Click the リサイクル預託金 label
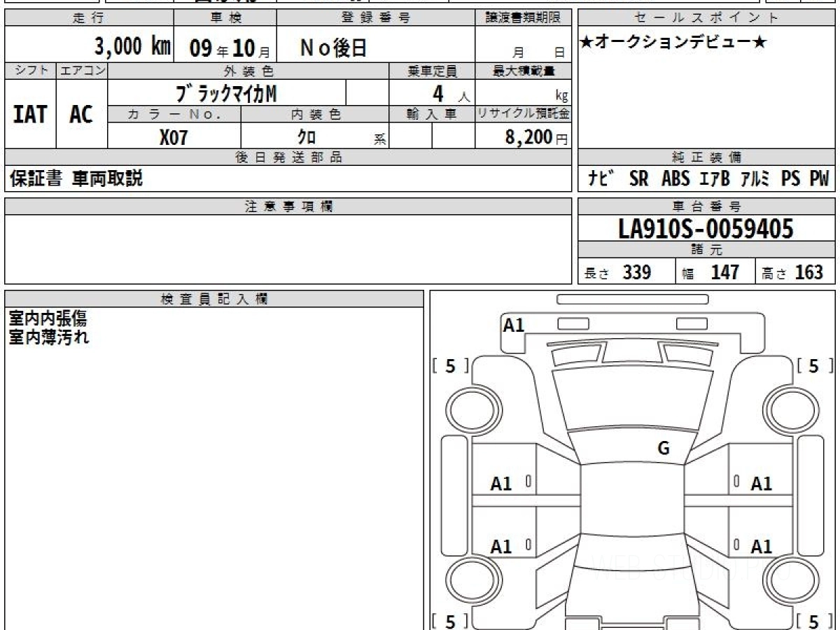Screen dimensions: 840x630 (524, 115)
